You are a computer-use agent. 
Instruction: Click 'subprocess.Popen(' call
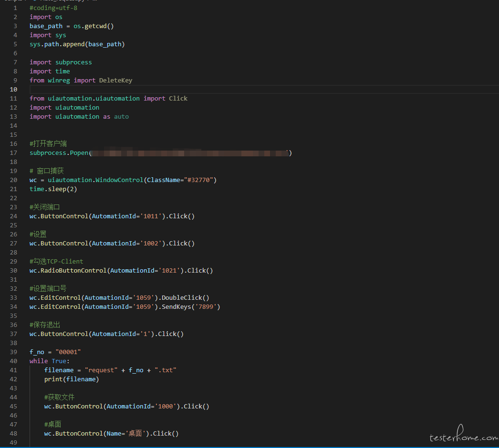[x=61, y=153]
